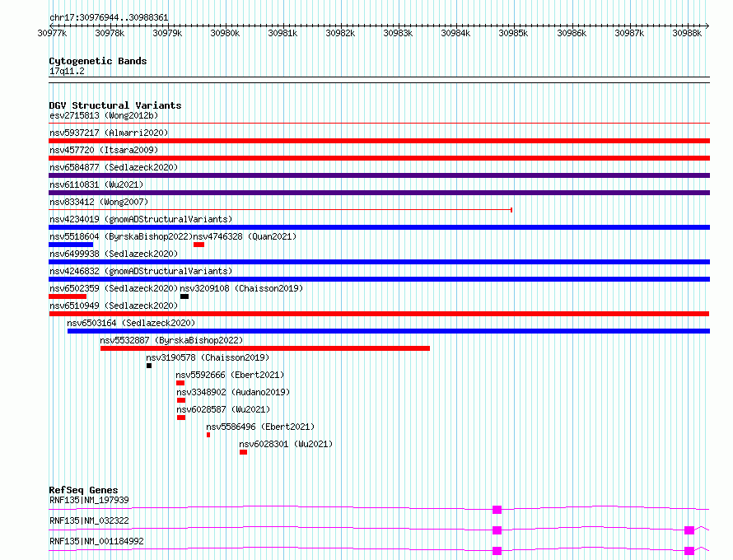
Task: Click the blue bar under nsv4246832
Action: [x=379, y=279]
